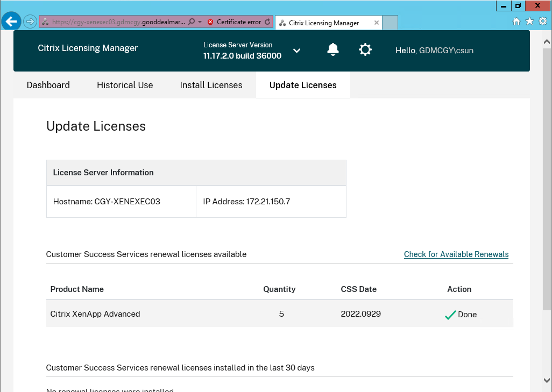Switch to the Dashboard tab

[48, 85]
